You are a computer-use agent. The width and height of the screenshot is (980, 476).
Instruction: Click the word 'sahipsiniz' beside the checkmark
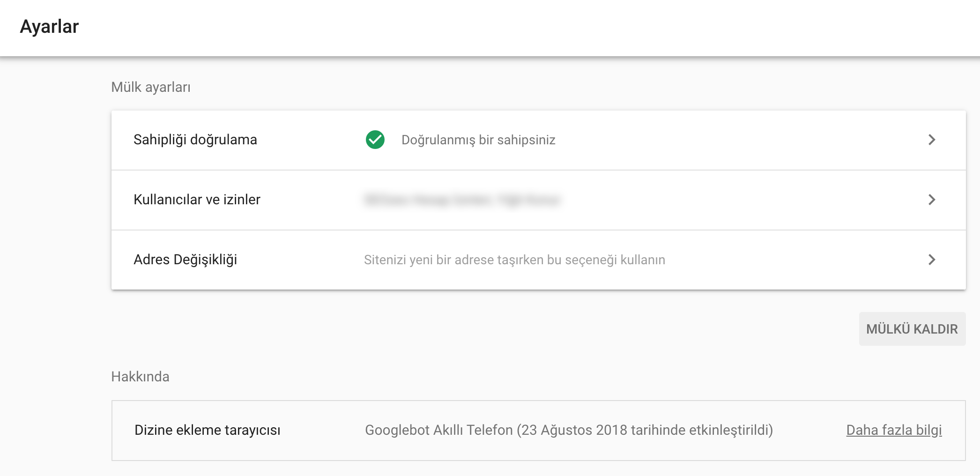(526, 140)
